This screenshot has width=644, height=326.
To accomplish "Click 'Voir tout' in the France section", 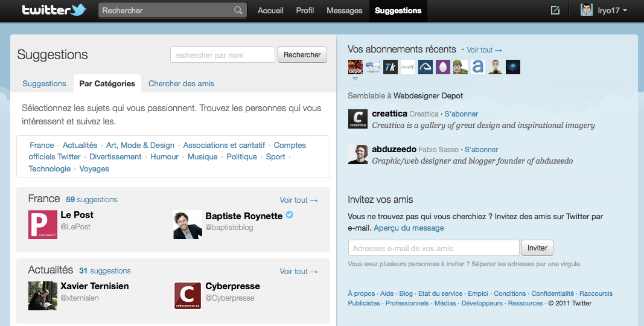I will 299,200.
